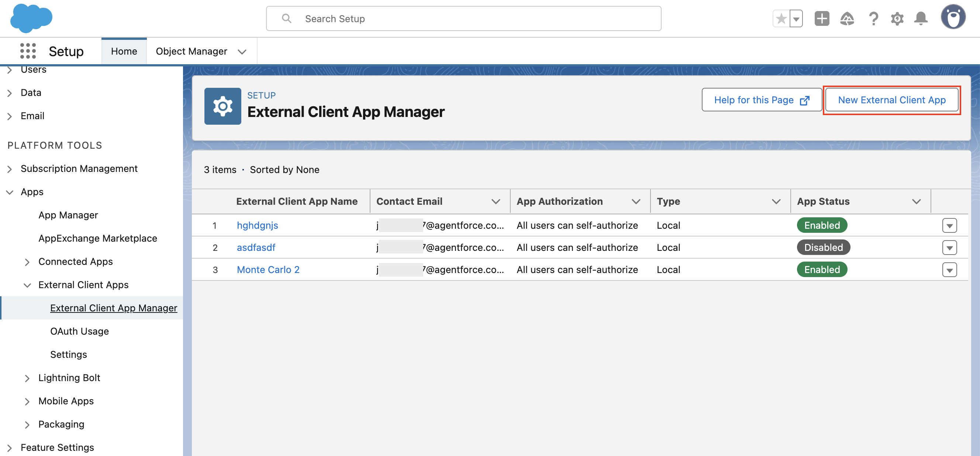Open the Trailhead guidance icon
The image size is (980, 456).
pos(847,19)
